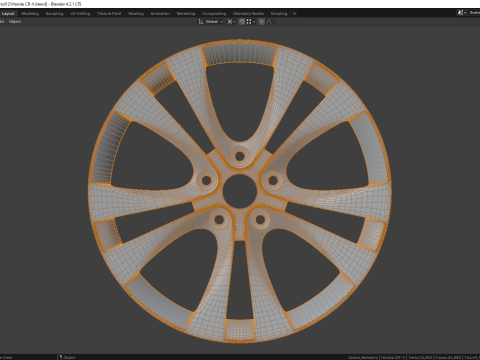Switch to the UV Editing workspace
Image resolution: width=480 pixels, height=360 pixels.
[x=80, y=14]
